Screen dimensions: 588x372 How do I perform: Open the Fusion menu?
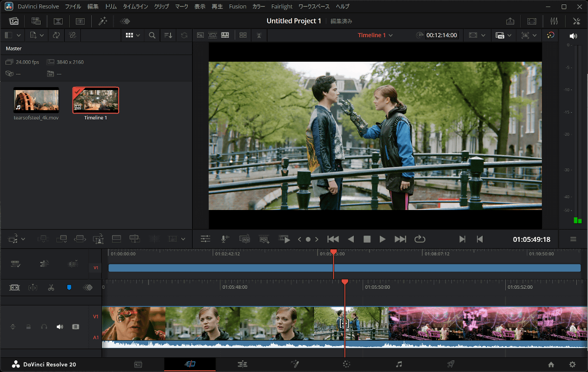tap(238, 6)
